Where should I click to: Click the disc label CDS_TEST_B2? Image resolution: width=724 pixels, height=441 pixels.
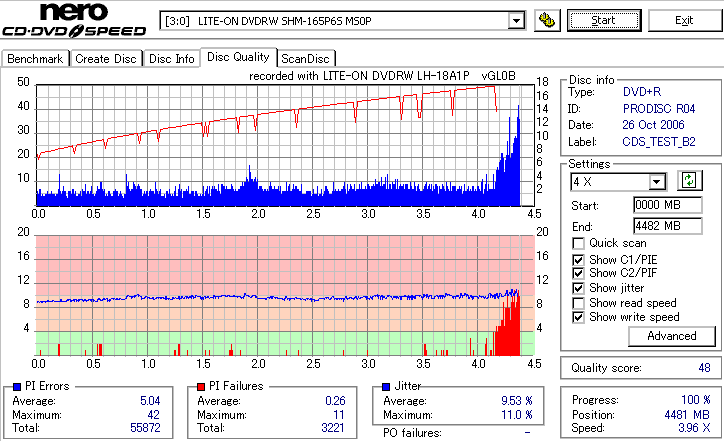click(659, 142)
